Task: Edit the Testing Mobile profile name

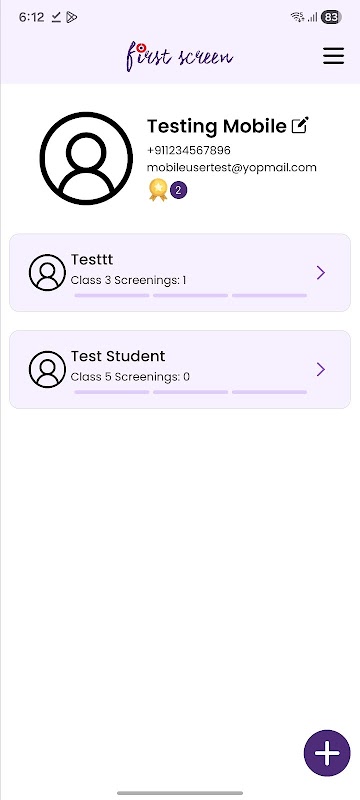Action: pos(300,125)
